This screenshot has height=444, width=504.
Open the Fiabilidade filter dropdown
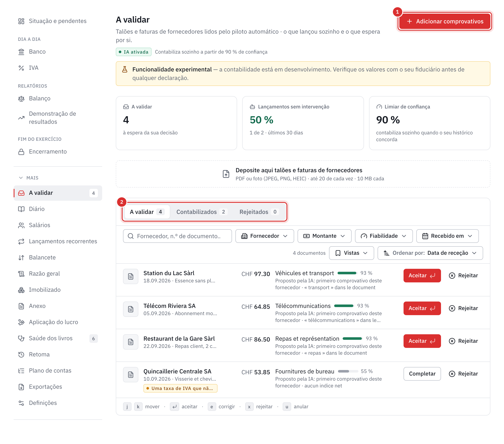coord(384,236)
